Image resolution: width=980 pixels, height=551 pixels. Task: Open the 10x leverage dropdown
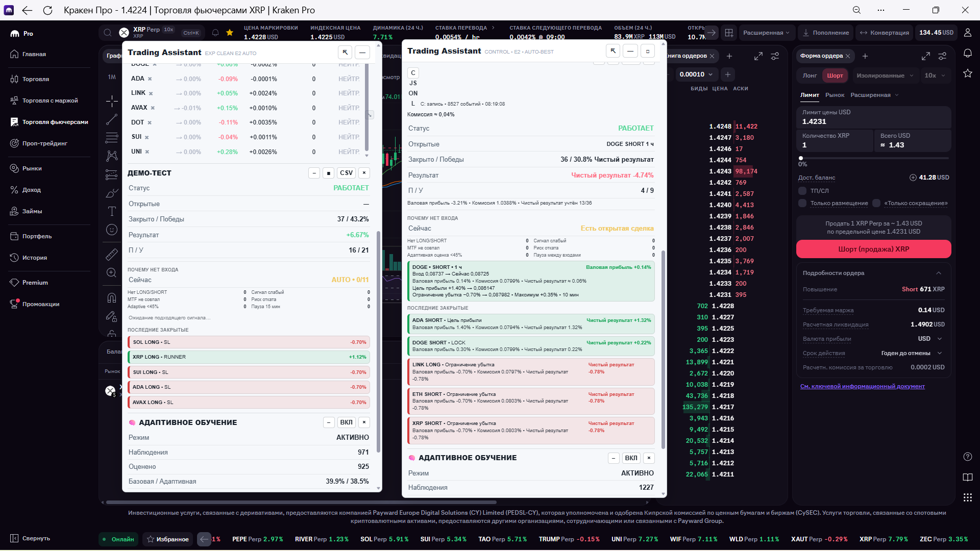935,76
